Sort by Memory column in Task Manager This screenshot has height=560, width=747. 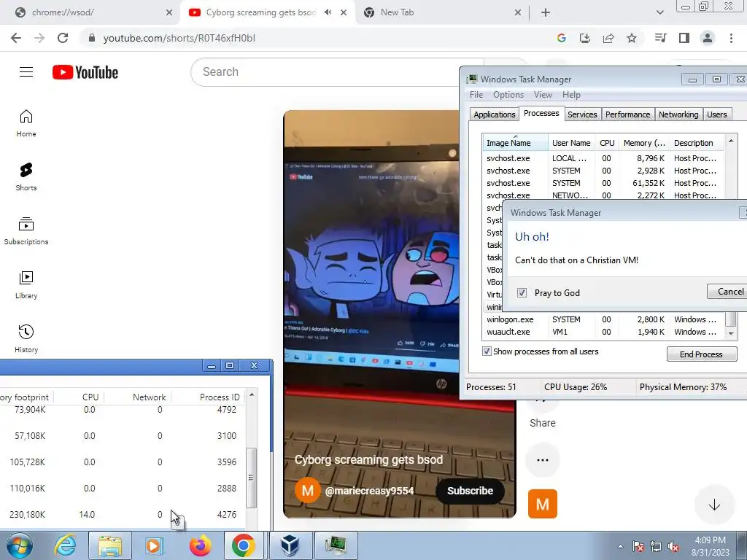[644, 143]
